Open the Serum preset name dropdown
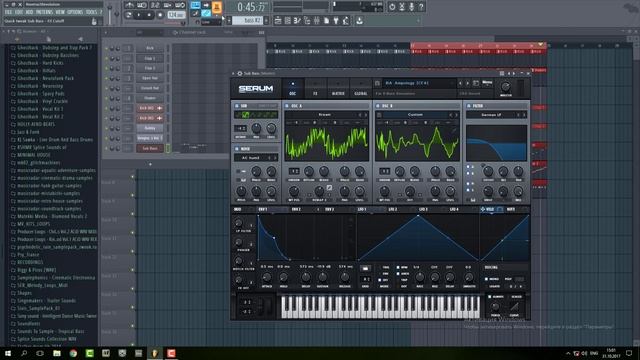 point(420,83)
